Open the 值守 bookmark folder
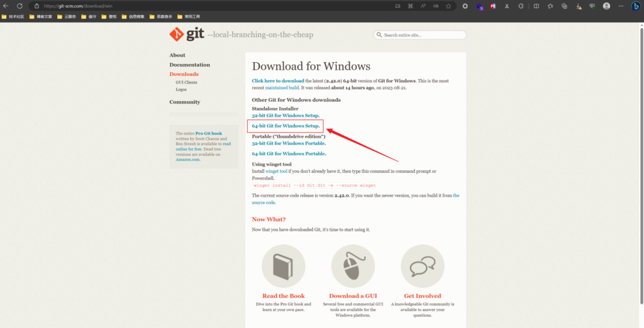The image size is (644, 328). tap(89, 17)
